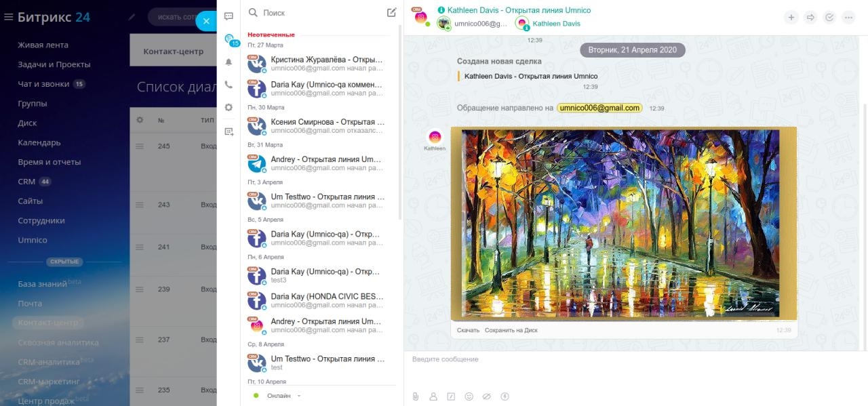Open messenger settings gear icon

pyautogui.click(x=229, y=107)
